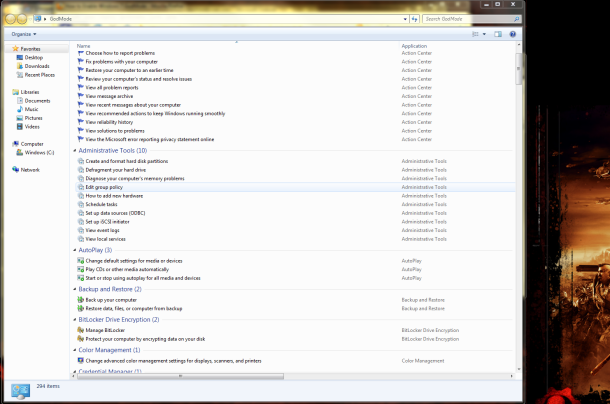Select 'Change default settings for media or devices'
The height and width of the screenshot is (404, 610).
[x=134, y=261]
